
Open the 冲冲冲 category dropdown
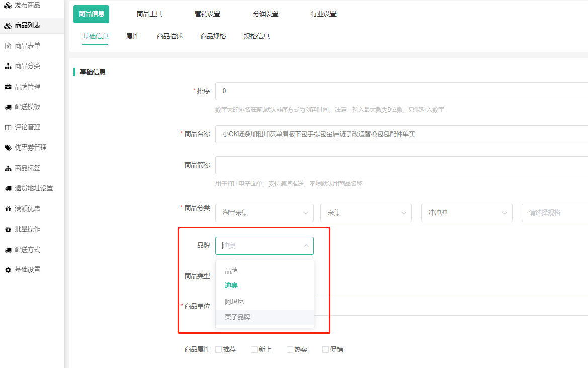click(466, 213)
